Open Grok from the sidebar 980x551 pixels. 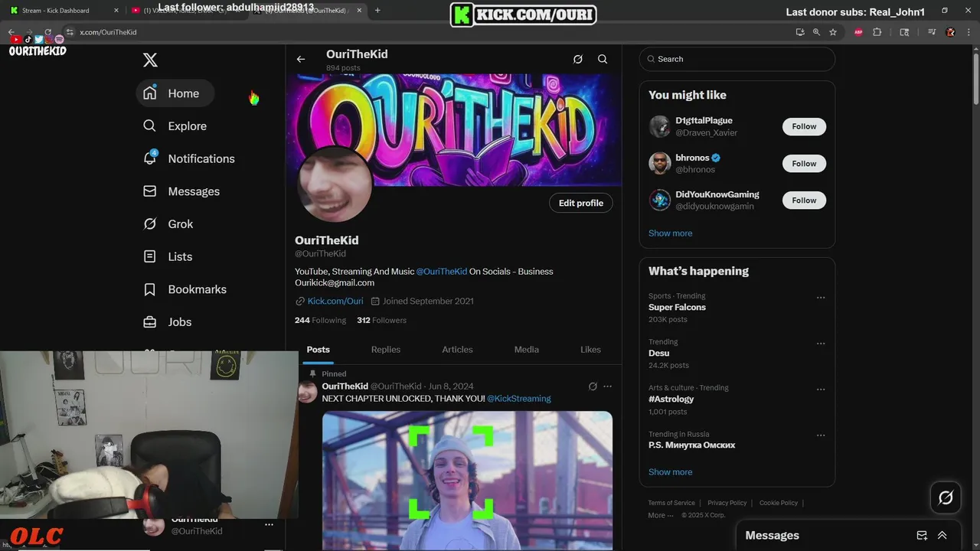168,224
